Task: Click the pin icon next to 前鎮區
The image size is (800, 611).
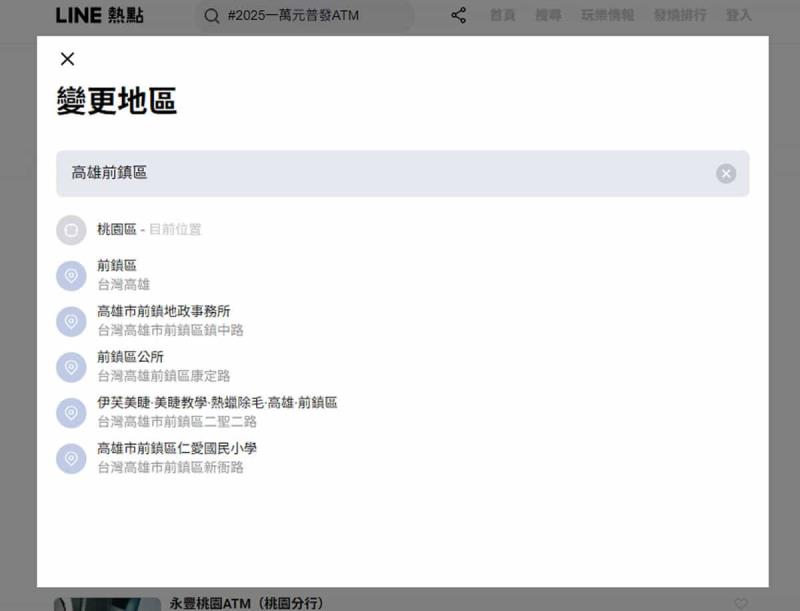Action: pyautogui.click(x=70, y=273)
